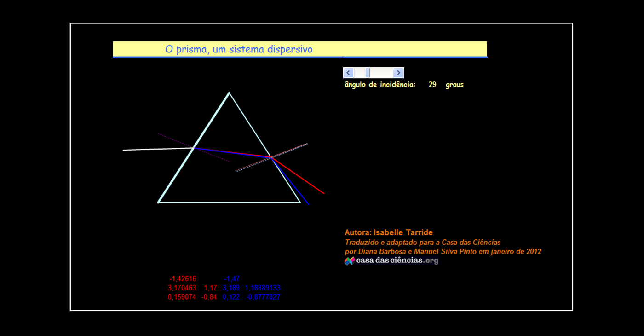Click the incidence angle value 29
The image size is (644, 336).
click(x=432, y=85)
